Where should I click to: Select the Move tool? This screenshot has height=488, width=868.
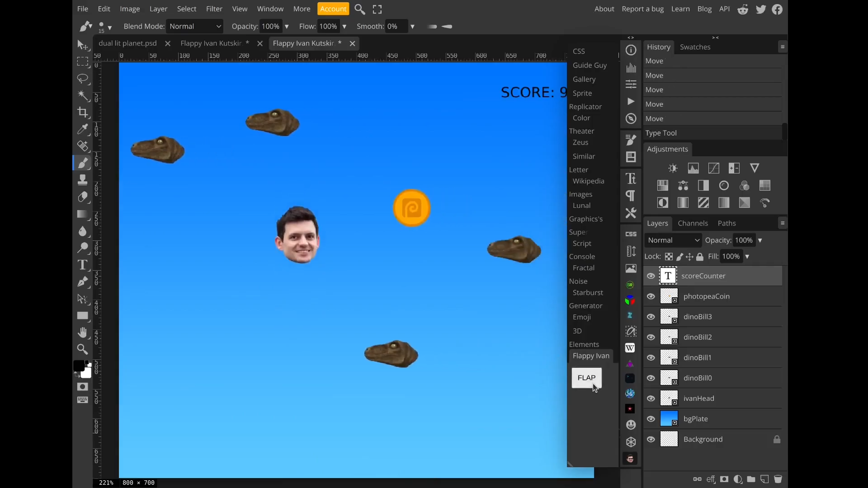click(x=82, y=45)
